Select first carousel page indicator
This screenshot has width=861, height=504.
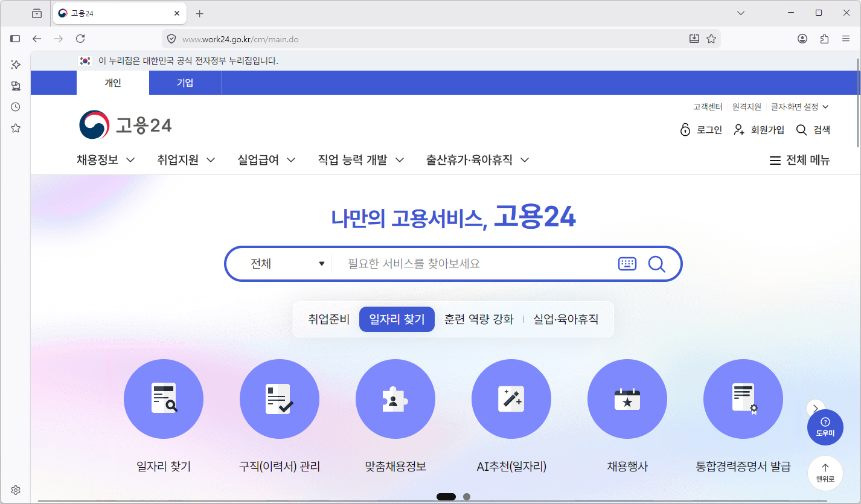coord(446,497)
